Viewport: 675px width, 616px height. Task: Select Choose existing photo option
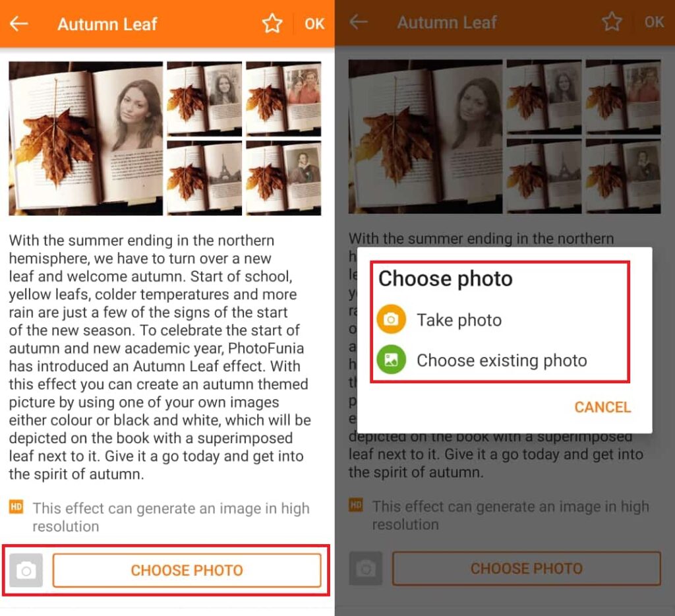(x=502, y=360)
